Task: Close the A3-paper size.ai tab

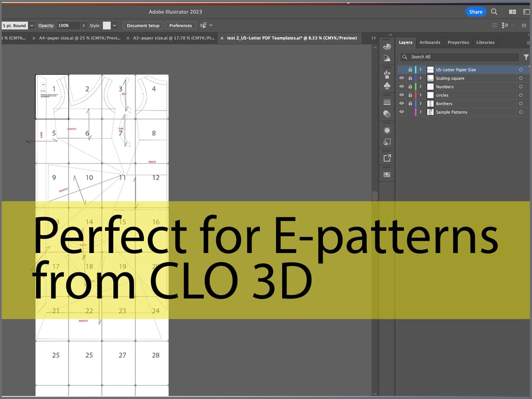Action: click(128, 38)
